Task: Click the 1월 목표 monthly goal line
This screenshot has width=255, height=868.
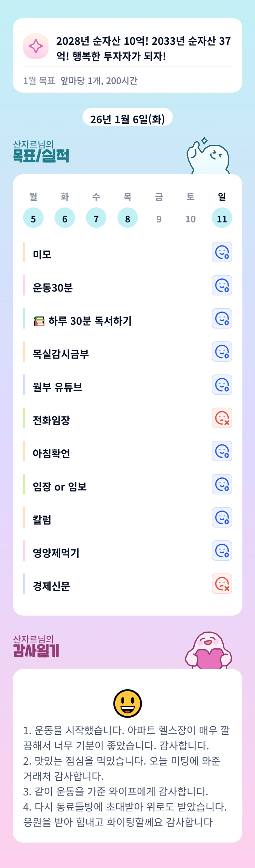Action: [80, 81]
